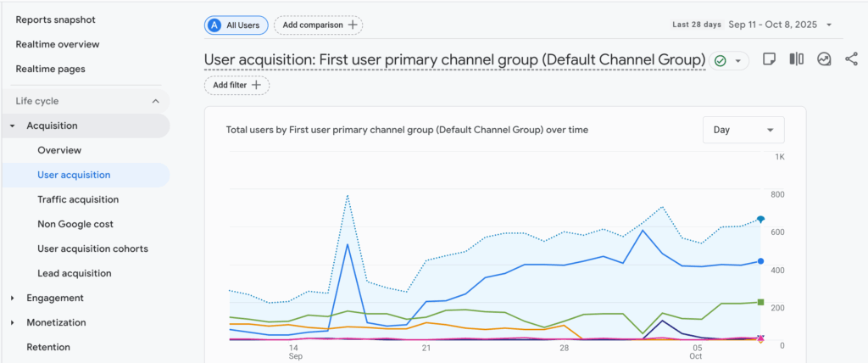The height and width of the screenshot is (363, 868).
Task: Open Traffic acquisition report
Action: click(x=78, y=199)
